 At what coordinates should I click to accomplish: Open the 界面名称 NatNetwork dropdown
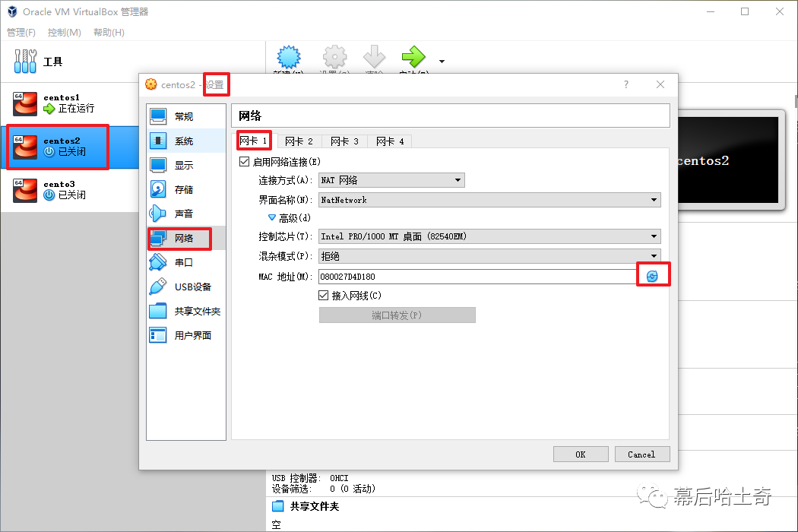pyautogui.click(x=489, y=200)
